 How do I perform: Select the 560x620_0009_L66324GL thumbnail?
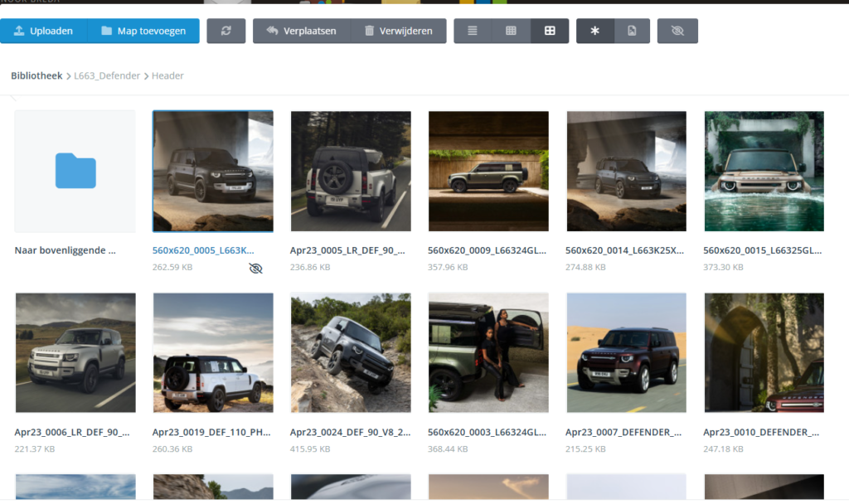(488, 171)
